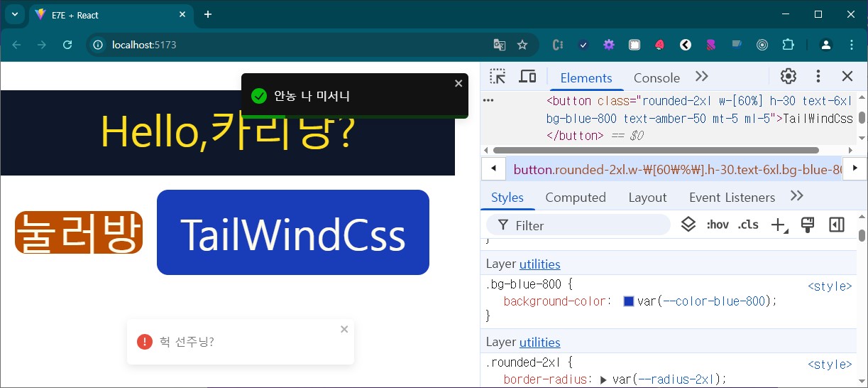Close the E7E + React tab

182,14
